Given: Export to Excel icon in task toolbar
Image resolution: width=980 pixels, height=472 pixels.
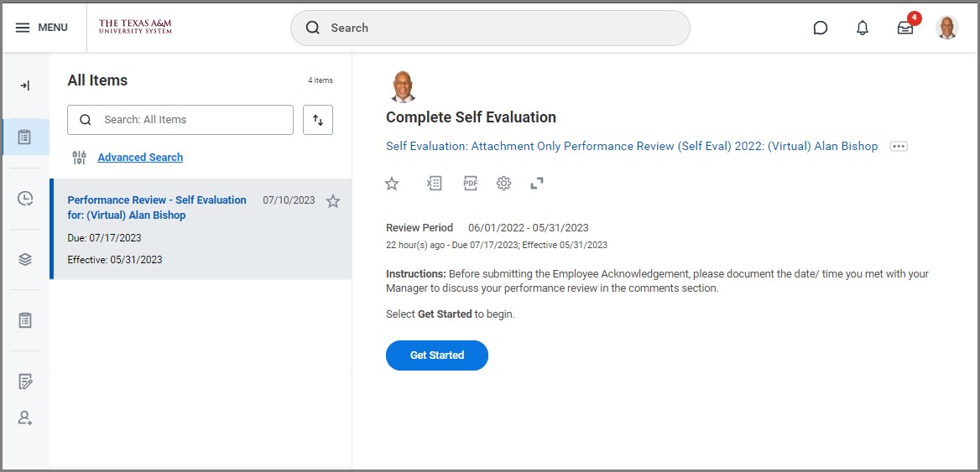Looking at the screenshot, I should click(434, 184).
